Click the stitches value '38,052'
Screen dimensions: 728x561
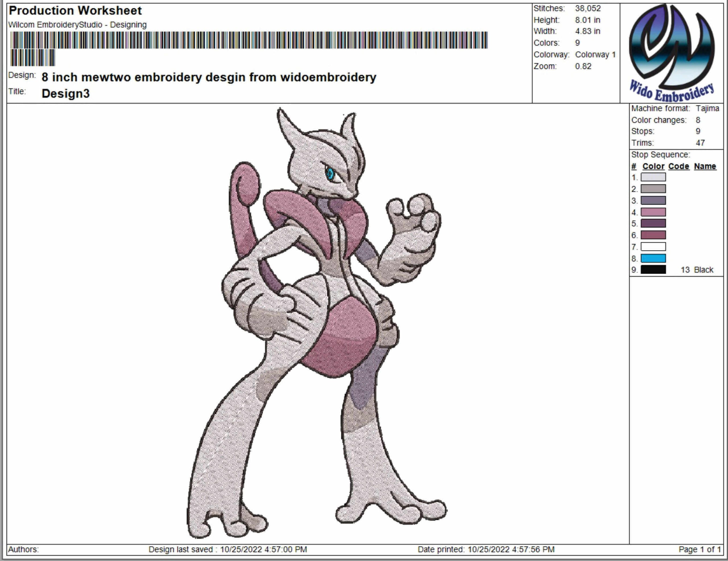[x=588, y=8]
